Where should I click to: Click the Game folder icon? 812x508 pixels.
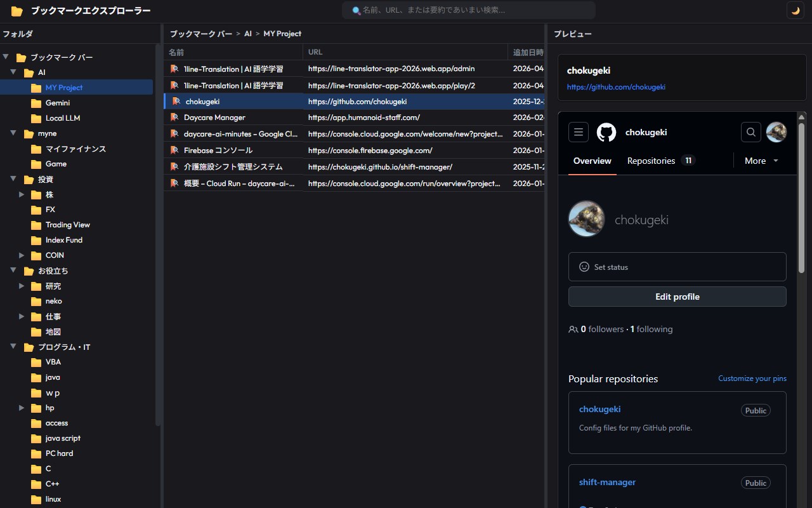(36, 164)
